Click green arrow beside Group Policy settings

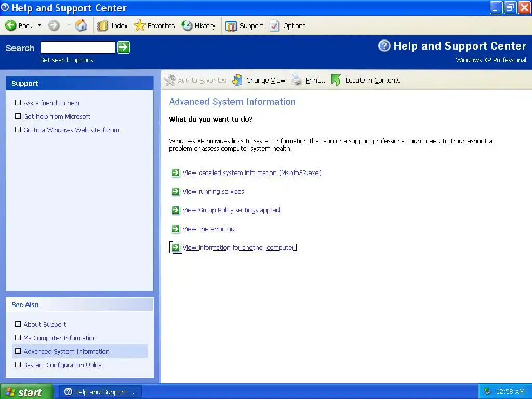[x=176, y=210]
